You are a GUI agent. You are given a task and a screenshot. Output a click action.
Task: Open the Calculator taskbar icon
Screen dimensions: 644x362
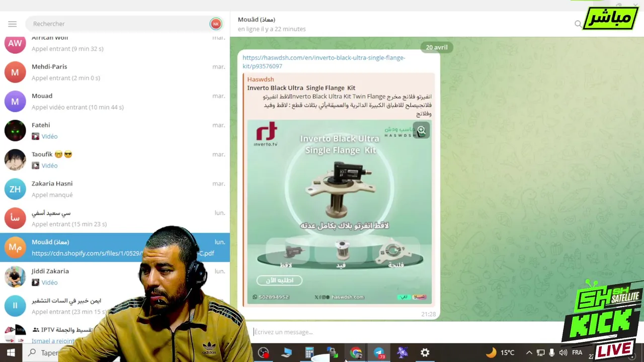pyautogui.click(x=309, y=352)
